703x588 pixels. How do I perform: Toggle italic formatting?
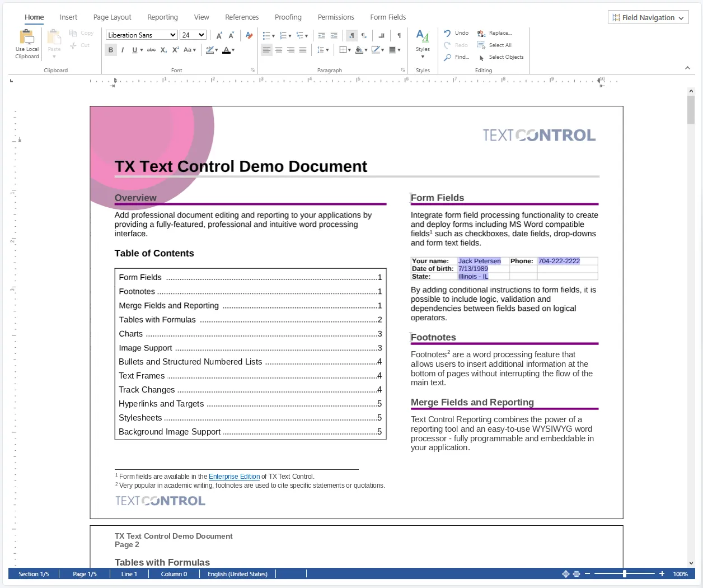click(123, 50)
